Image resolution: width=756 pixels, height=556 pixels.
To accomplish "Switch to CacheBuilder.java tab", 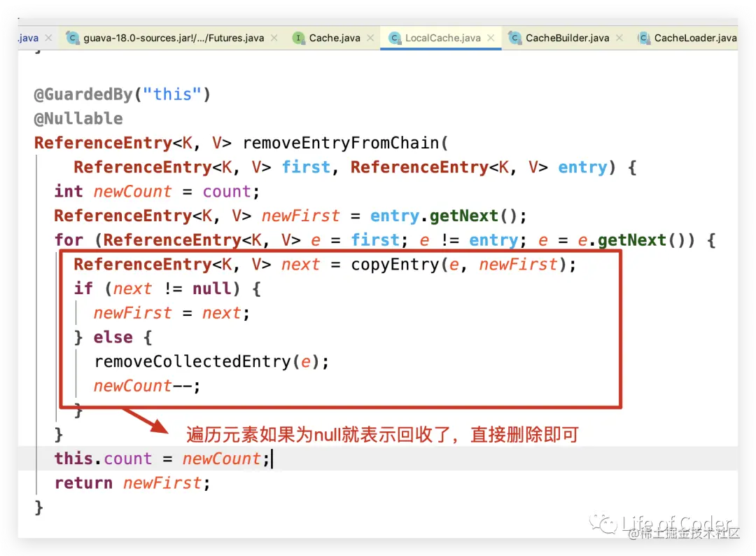I will (x=567, y=38).
